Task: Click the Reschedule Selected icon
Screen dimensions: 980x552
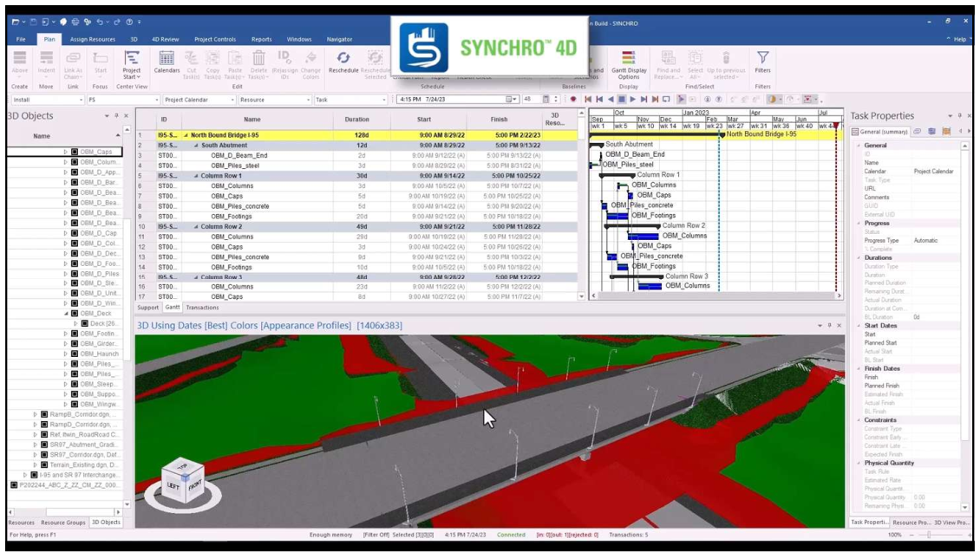Action: click(x=375, y=58)
